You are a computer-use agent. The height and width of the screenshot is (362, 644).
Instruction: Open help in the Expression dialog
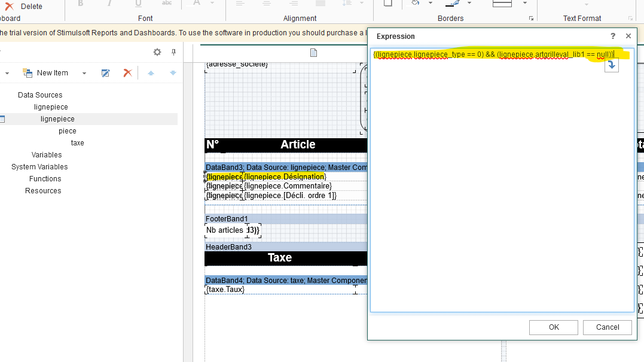click(613, 36)
